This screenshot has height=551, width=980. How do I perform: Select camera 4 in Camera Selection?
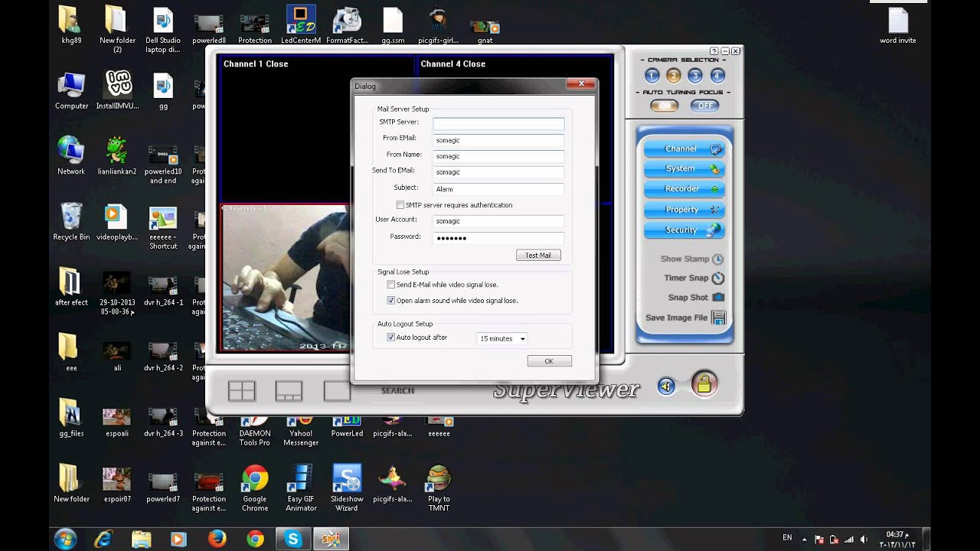pyautogui.click(x=717, y=76)
